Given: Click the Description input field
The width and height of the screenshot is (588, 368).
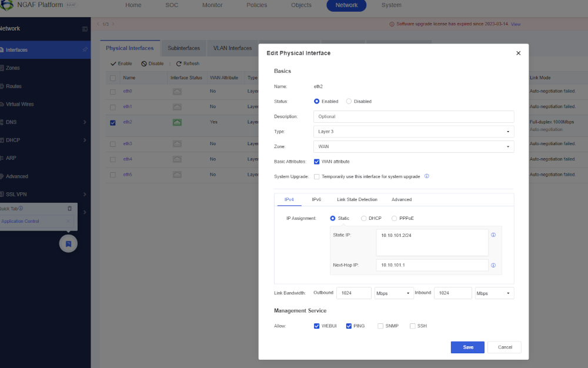Looking at the screenshot, I should click(x=413, y=116).
